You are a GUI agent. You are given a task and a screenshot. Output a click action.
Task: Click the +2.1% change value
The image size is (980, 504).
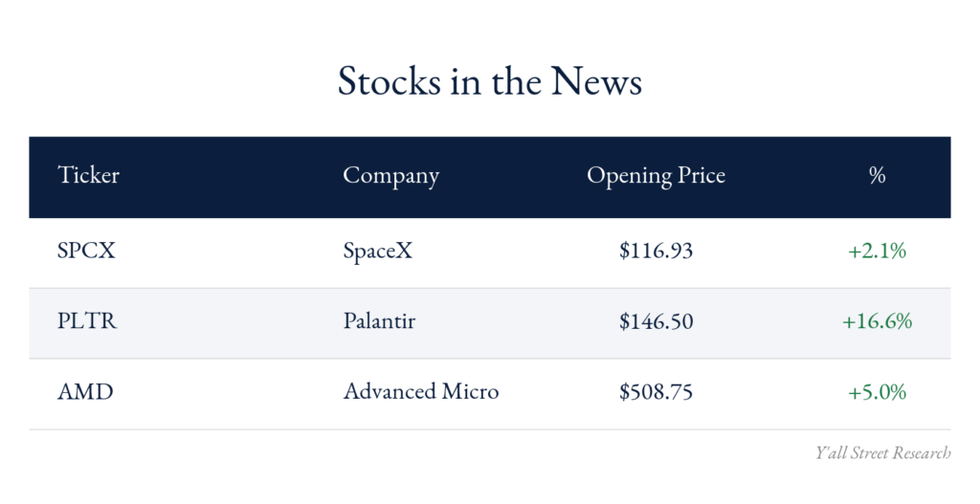point(877,251)
